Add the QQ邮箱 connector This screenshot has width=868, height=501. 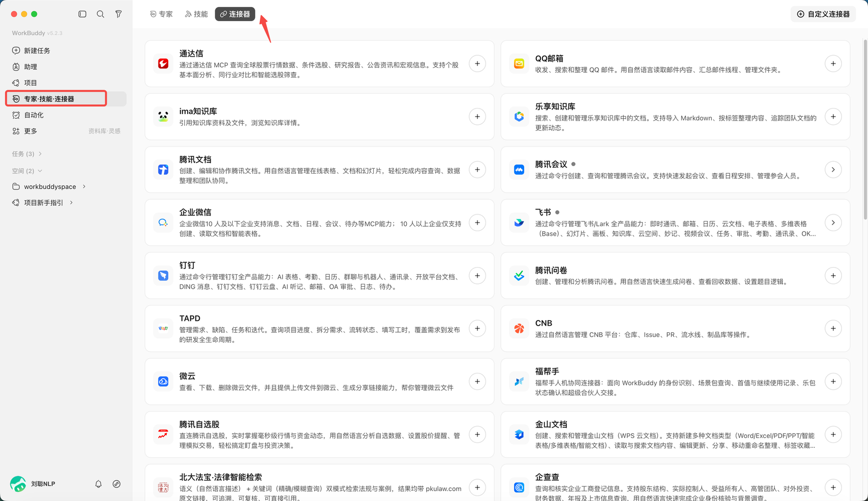pyautogui.click(x=833, y=64)
